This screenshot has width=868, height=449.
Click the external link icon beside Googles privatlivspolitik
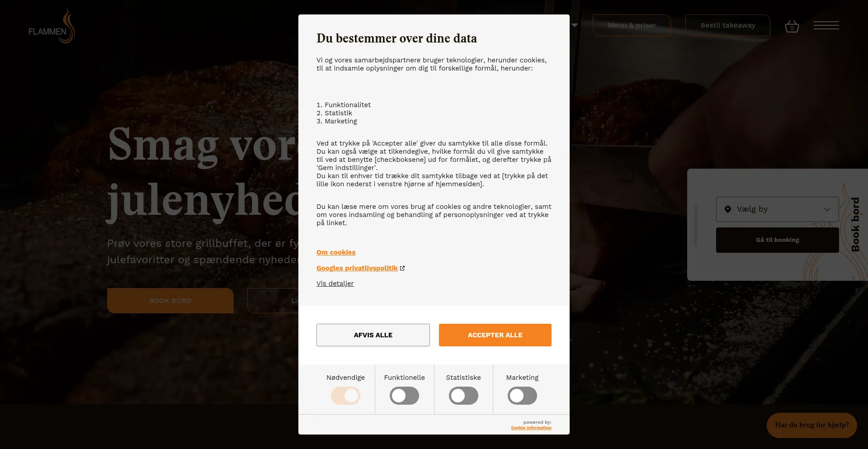point(402,268)
